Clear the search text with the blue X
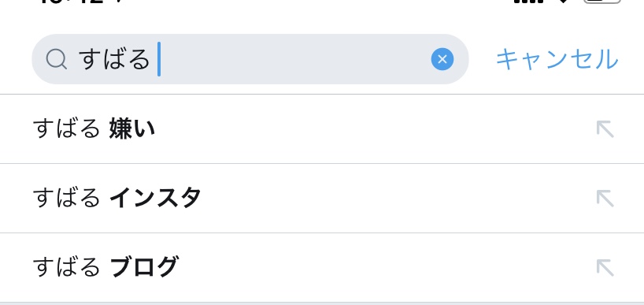 coord(442,59)
